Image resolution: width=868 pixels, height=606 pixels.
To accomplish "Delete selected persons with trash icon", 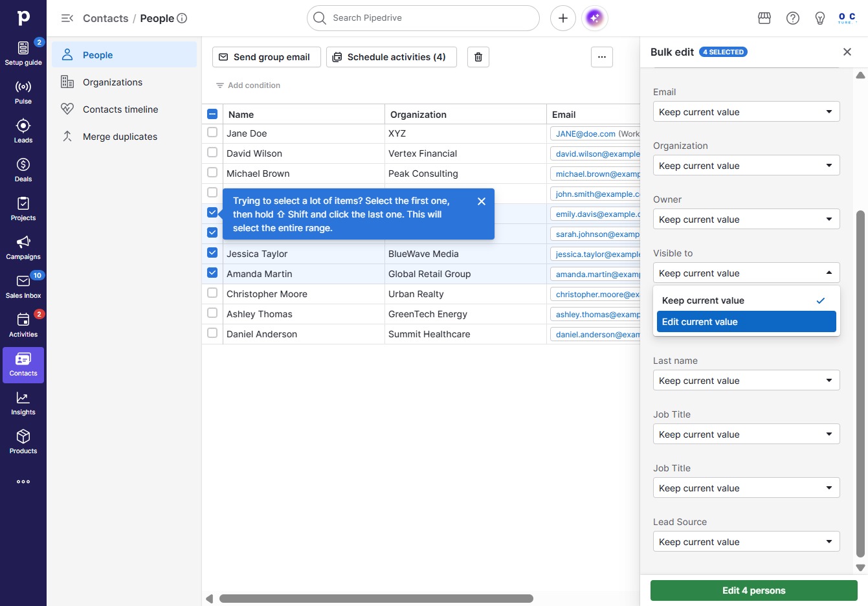I will click(478, 57).
